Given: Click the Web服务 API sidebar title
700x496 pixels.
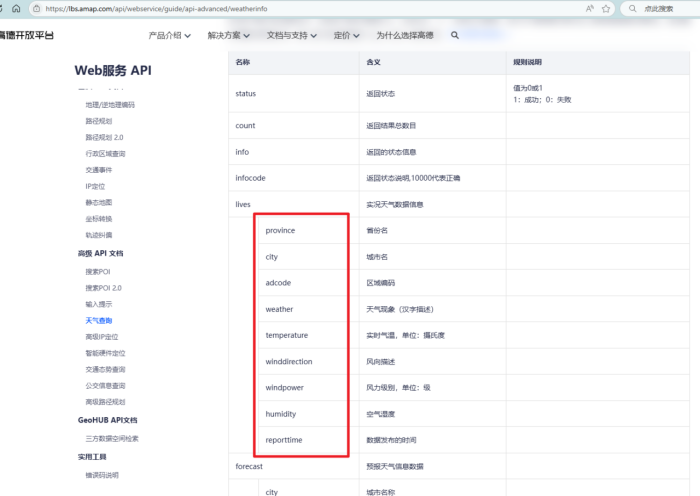Looking at the screenshot, I should [113, 70].
